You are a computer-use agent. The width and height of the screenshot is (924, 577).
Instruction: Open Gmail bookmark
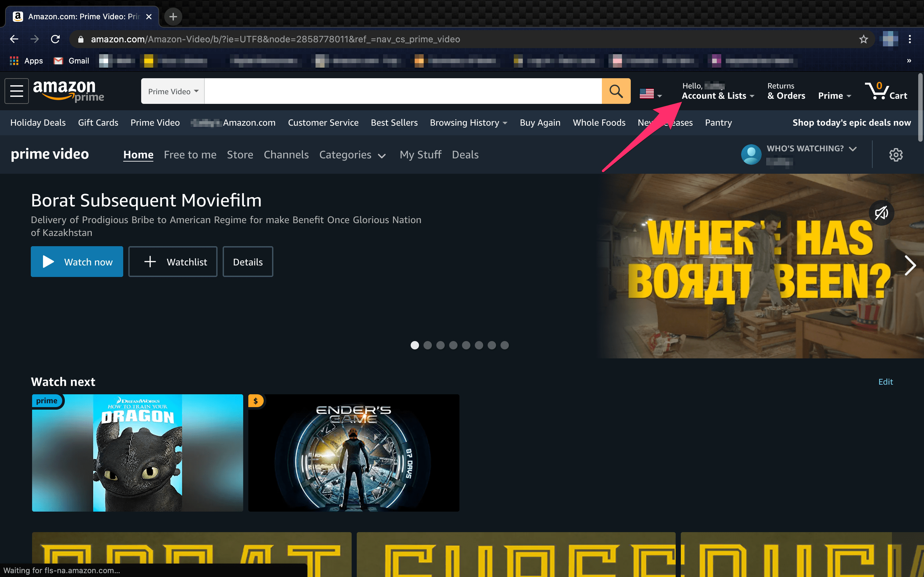72,61
